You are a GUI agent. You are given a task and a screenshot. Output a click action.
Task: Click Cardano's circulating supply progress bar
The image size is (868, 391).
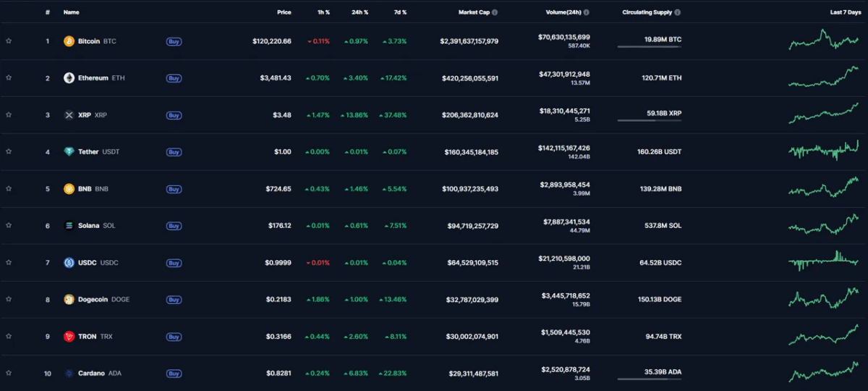pos(649,379)
